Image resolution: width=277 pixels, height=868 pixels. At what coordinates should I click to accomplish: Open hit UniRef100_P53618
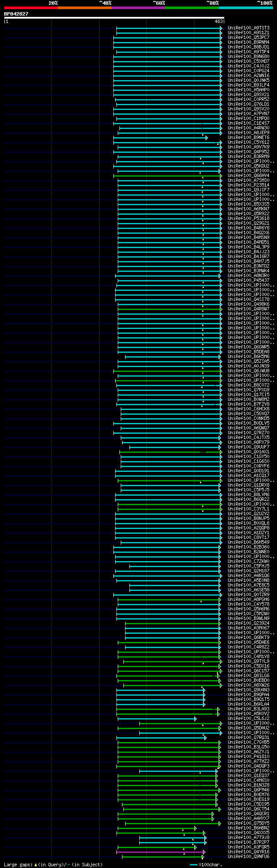248,219
